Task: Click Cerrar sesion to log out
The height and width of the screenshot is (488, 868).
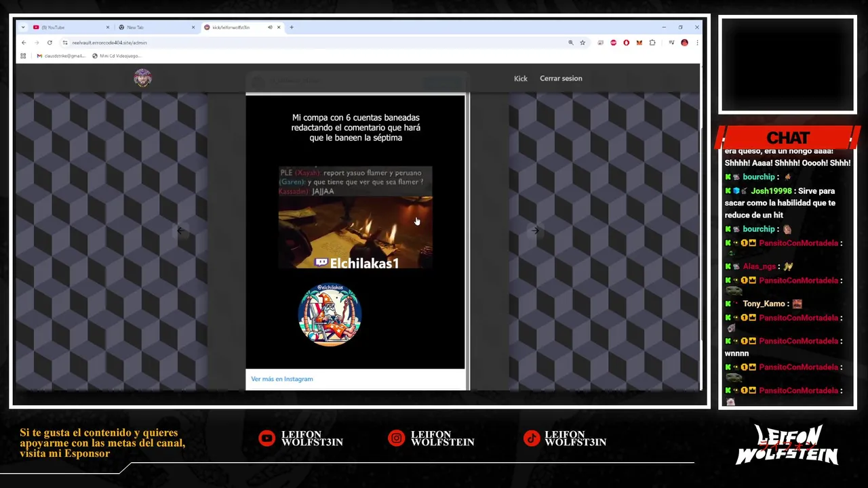Action: [x=561, y=79]
